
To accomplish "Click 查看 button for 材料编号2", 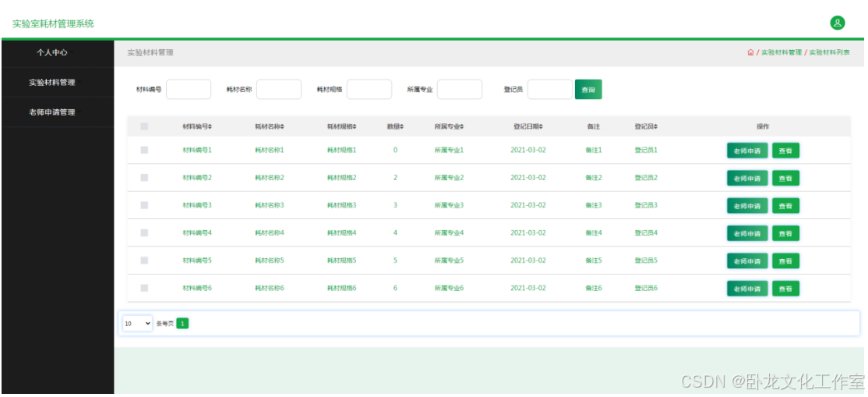I will pos(785,179).
